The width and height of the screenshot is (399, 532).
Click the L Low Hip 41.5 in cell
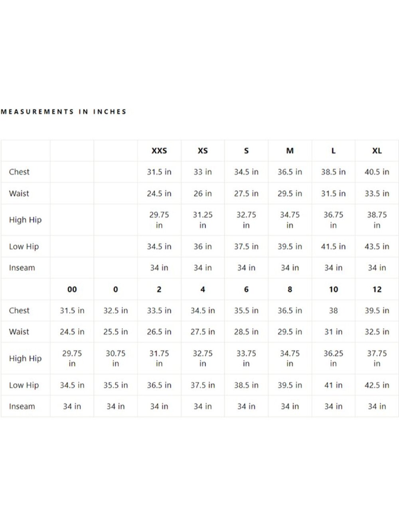point(333,247)
